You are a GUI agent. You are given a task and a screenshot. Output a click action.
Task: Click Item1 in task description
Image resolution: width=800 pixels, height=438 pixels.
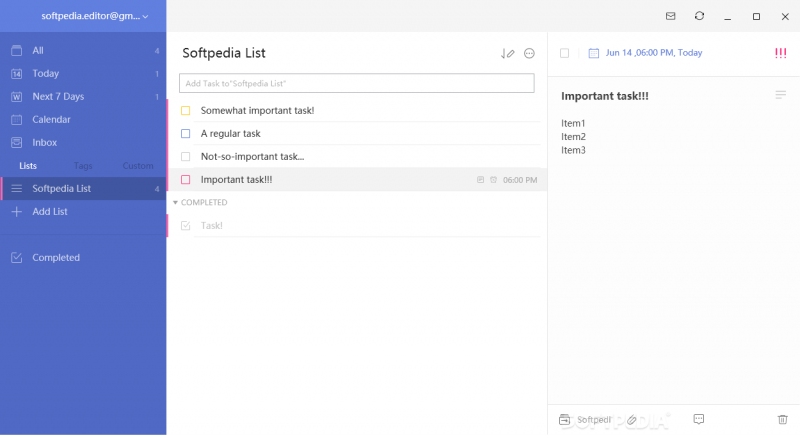point(573,123)
